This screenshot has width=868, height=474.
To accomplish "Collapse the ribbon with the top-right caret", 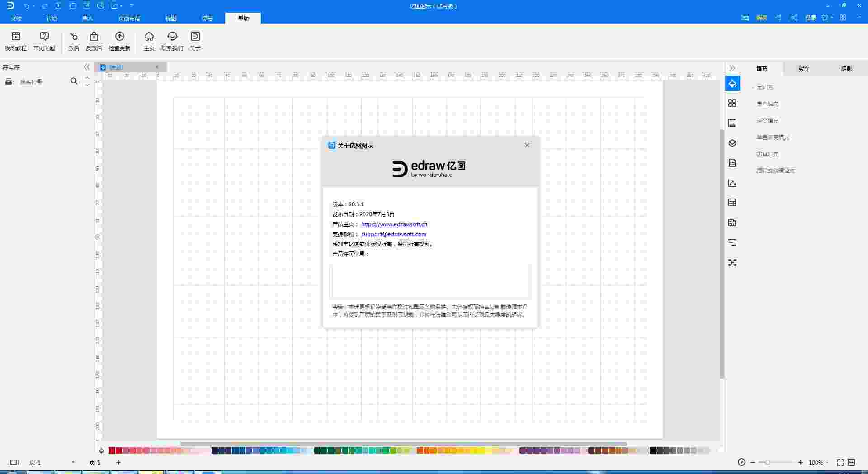I will pyautogui.click(x=859, y=18).
